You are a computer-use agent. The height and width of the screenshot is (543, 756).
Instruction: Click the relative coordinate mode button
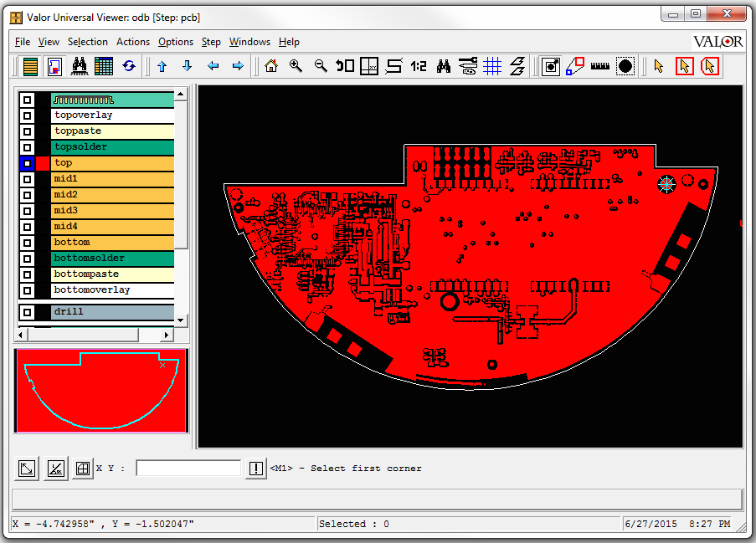click(56, 468)
